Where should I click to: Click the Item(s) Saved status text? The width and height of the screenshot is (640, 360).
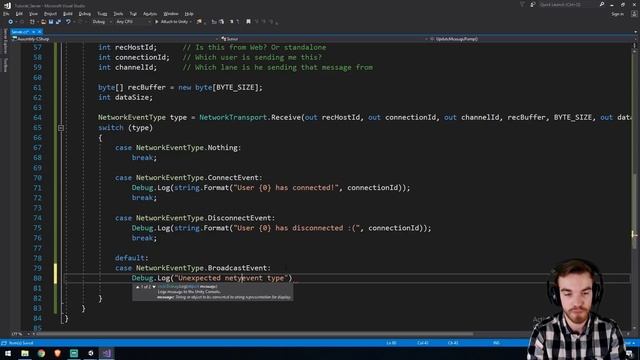(x=21, y=343)
